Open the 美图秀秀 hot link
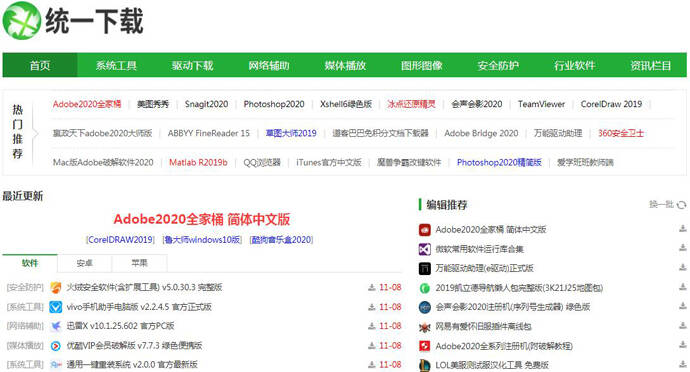Screen dimensions: 690x372 pyautogui.click(x=153, y=104)
